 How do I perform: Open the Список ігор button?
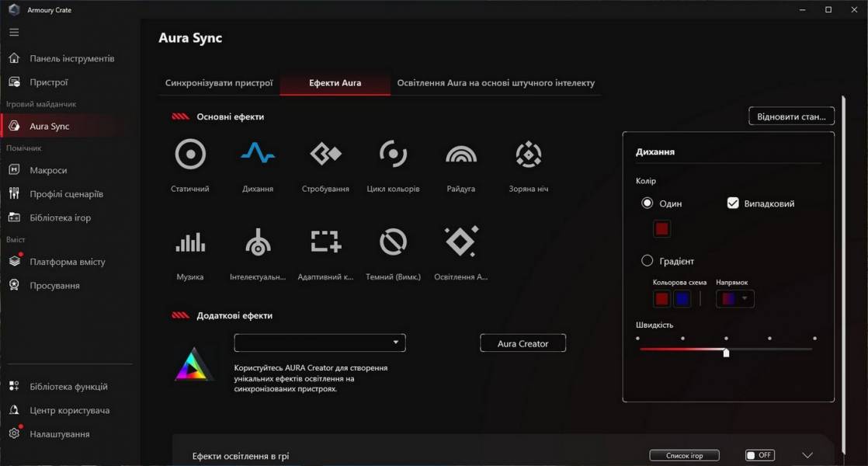tap(684, 455)
